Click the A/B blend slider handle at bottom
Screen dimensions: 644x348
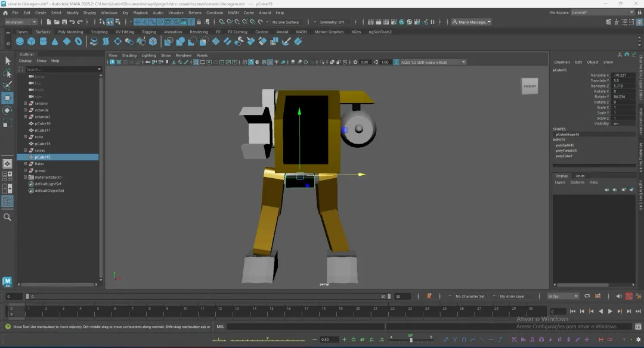coord(411,340)
